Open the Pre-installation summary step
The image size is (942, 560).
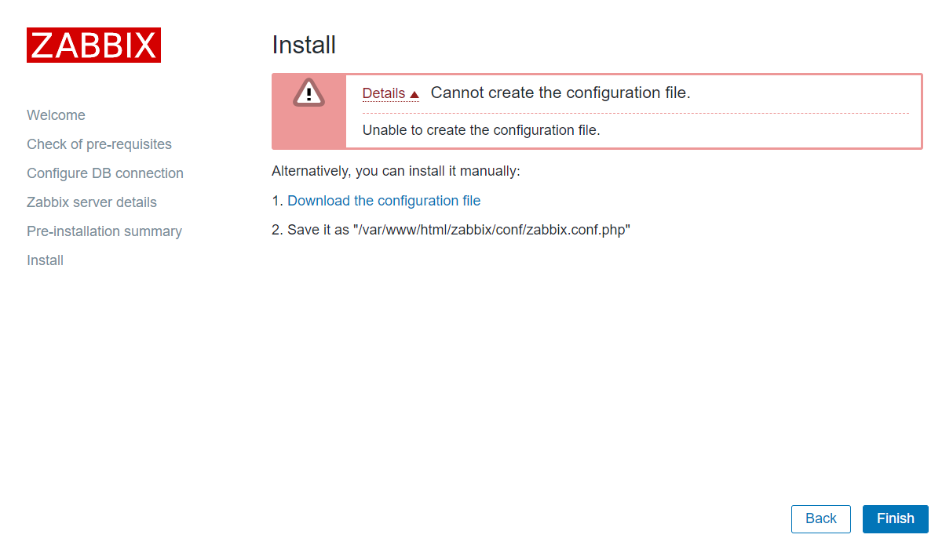click(104, 231)
